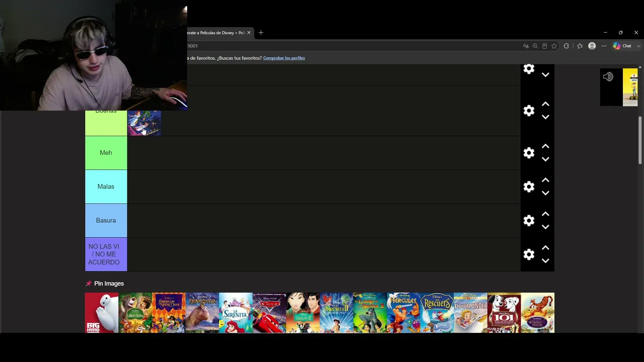
Task: Select the Películas de Disney browser tab
Action: click(216, 33)
